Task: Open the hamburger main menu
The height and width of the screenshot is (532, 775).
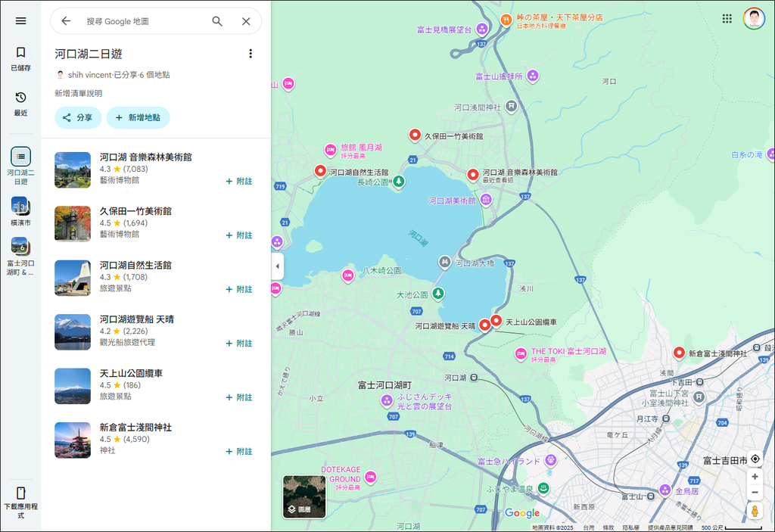Action: [20, 20]
